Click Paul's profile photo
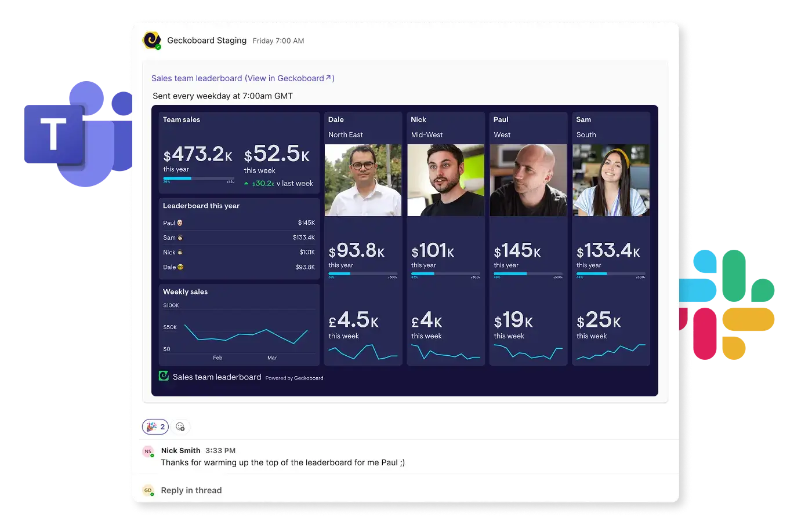The height and width of the screenshot is (525, 812). (528, 180)
